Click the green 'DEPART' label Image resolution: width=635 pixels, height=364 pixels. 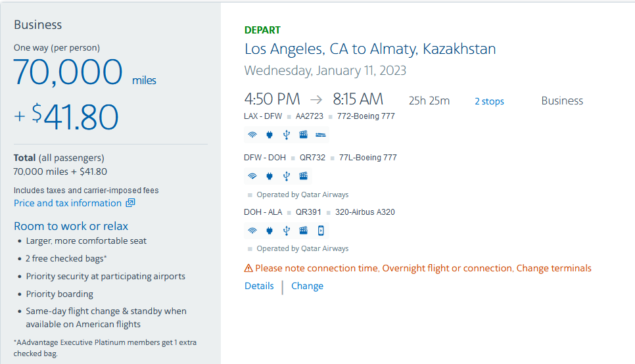click(x=262, y=30)
